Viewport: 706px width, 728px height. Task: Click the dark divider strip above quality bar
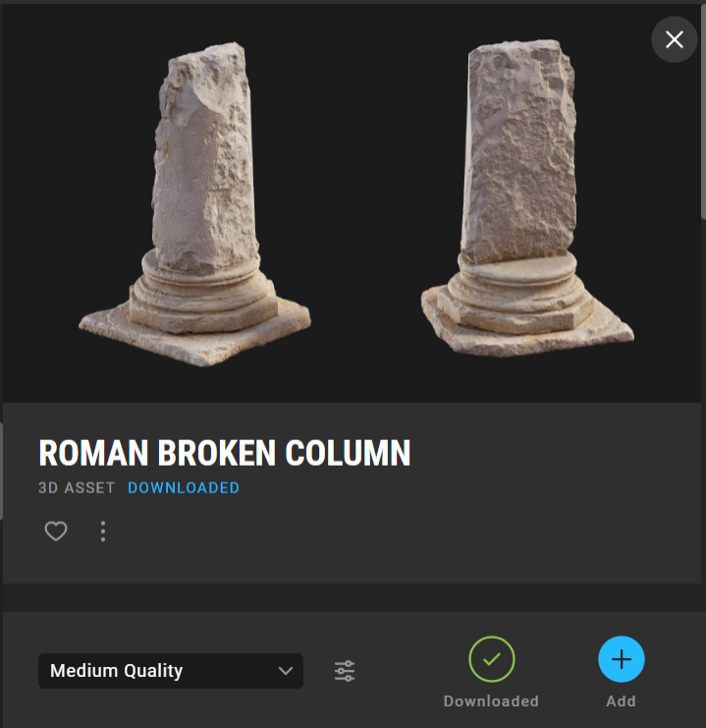tap(352, 597)
